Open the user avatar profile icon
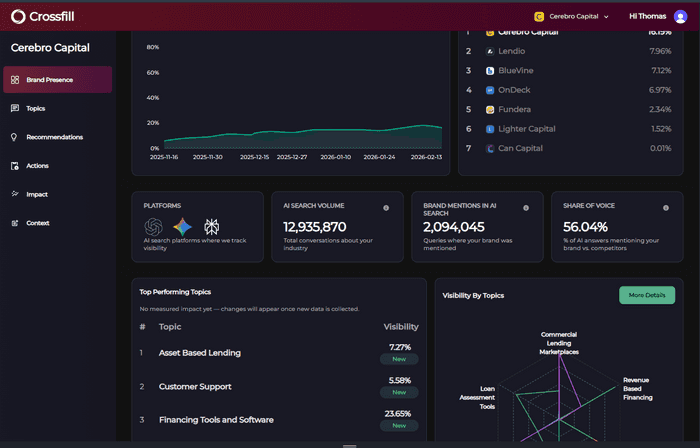Screen dimensions: 700x448 coord(680,17)
